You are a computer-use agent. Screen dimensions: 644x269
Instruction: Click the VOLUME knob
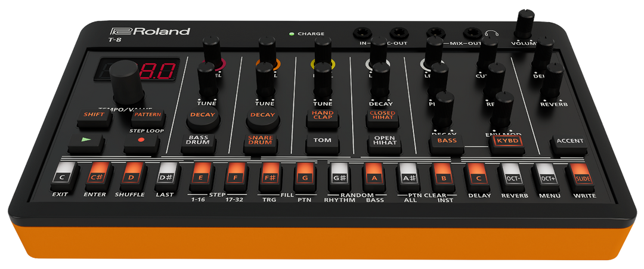(x=524, y=24)
